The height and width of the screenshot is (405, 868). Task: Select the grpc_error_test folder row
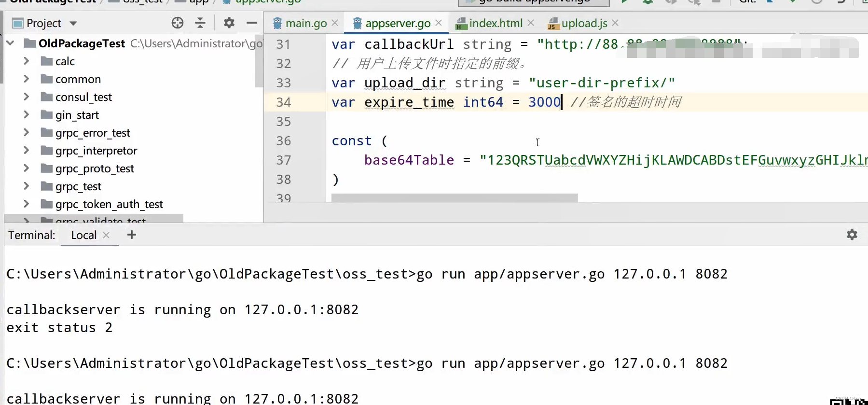pyautogui.click(x=134, y=133)
